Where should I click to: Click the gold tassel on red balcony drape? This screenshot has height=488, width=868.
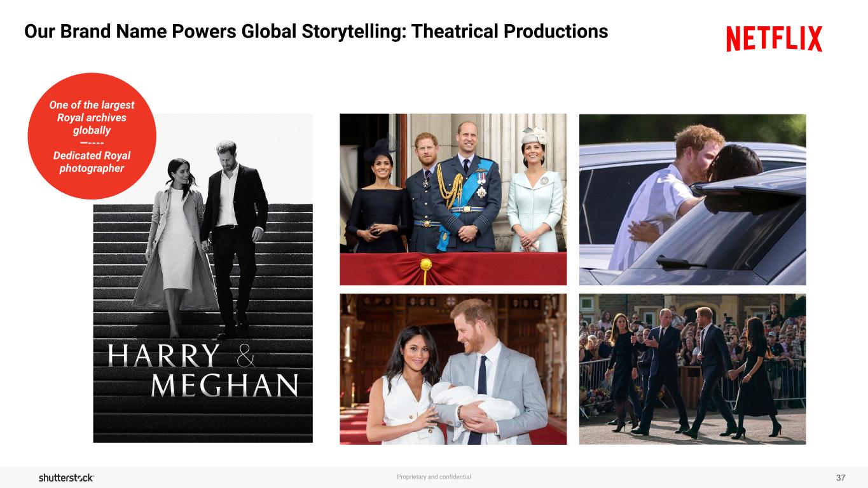[425, 269]
